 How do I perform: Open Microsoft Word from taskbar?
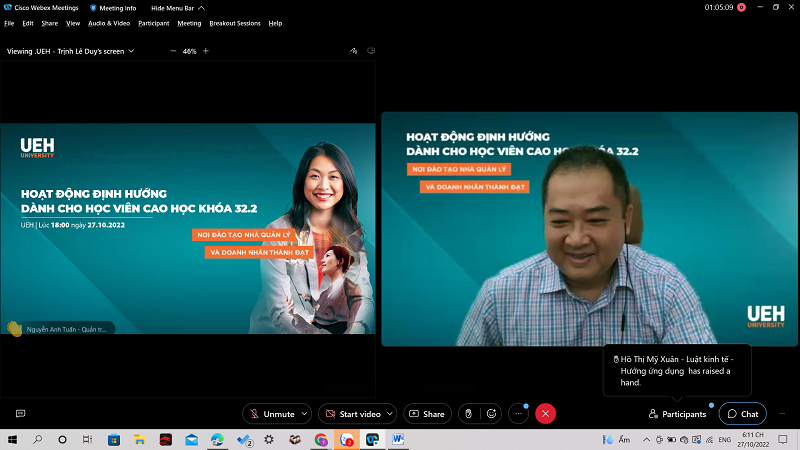pos(398,439)
